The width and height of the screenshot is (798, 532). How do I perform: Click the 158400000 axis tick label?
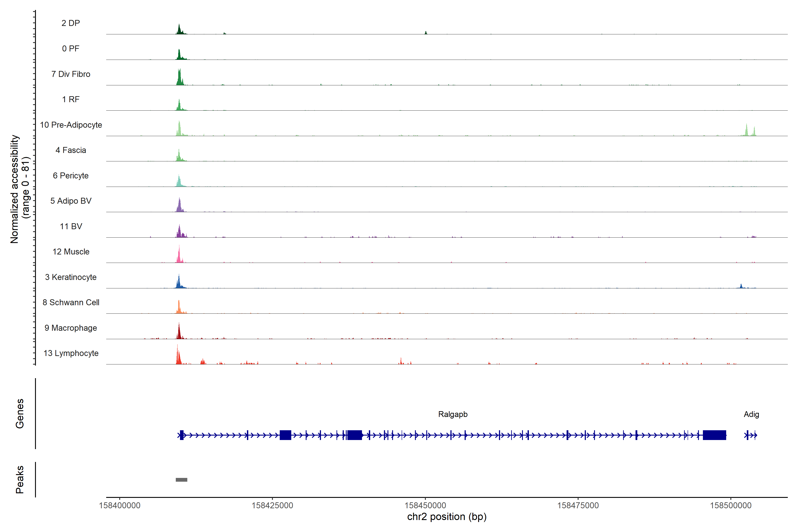click(x=119, y=505)
